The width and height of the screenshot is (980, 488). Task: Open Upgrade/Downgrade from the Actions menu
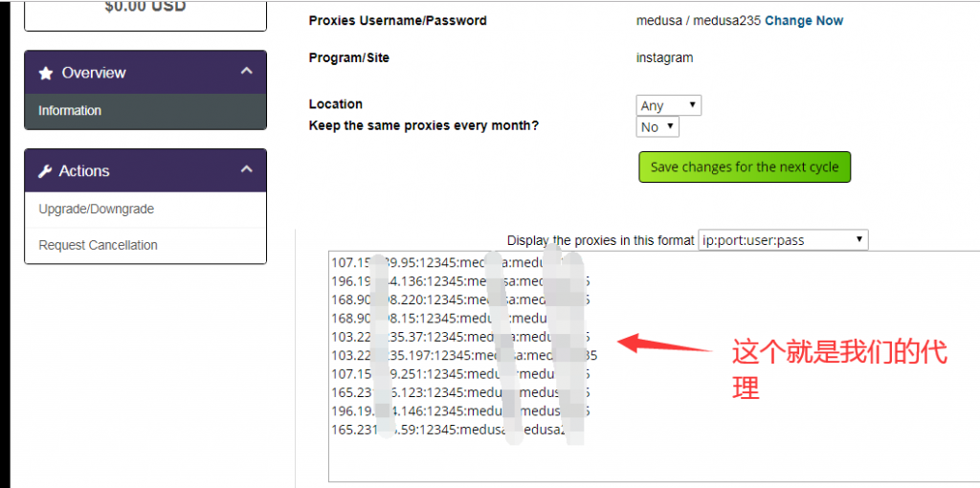(96, 210)
